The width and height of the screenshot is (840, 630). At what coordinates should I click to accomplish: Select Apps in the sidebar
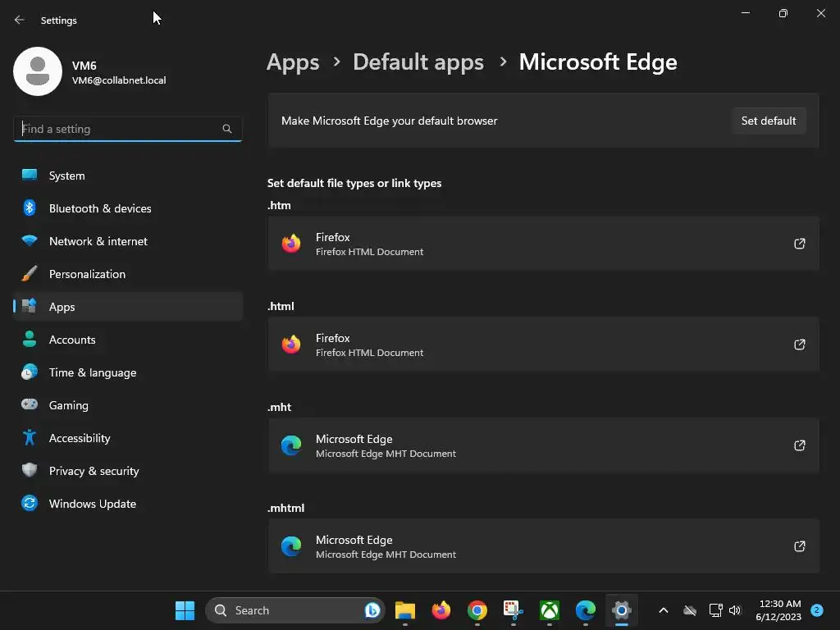(x=128, y=307)
